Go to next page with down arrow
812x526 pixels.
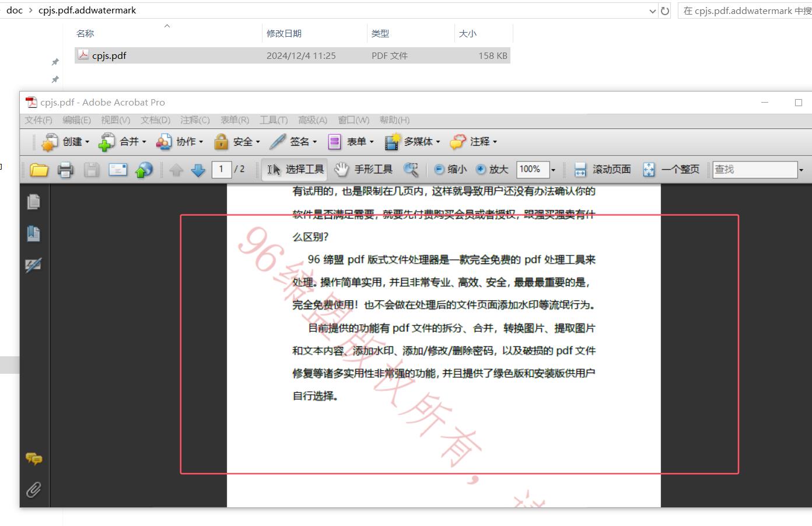[198, 170]
